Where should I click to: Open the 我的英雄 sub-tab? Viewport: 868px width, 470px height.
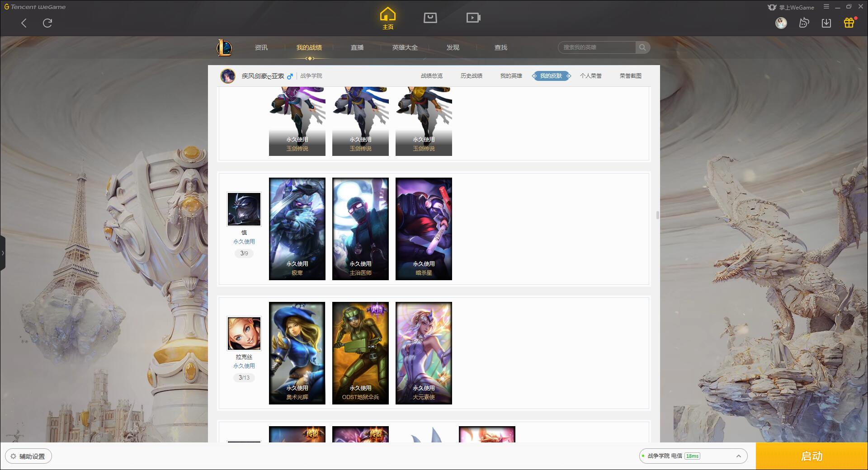click(x=511, y=76)
